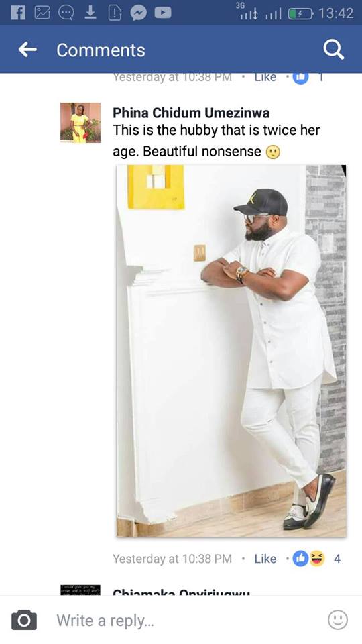Tap the chat bubble status bar icon
The width and height of the screenshot is (362, 644).
point(66,13)
